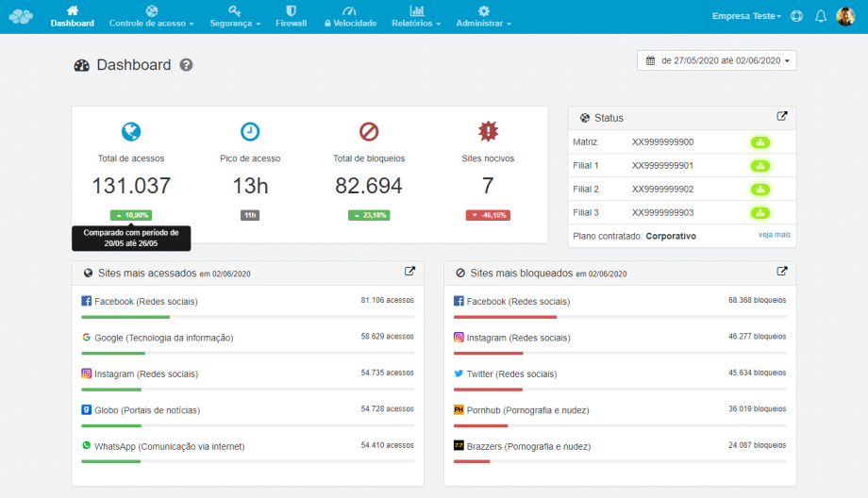The image size is (868, 498).
Task: Open the user avatar profile menu
Action: (x=845, y=16)
